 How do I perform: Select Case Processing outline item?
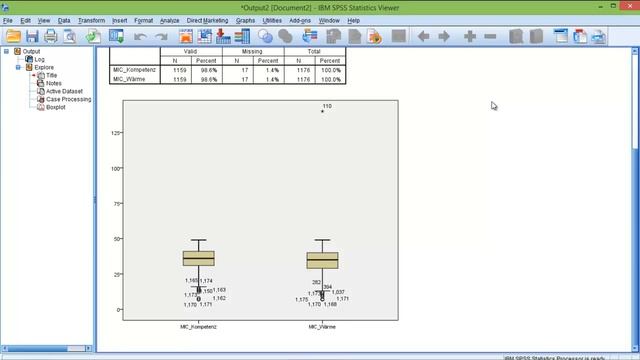(x=69, y=99)
